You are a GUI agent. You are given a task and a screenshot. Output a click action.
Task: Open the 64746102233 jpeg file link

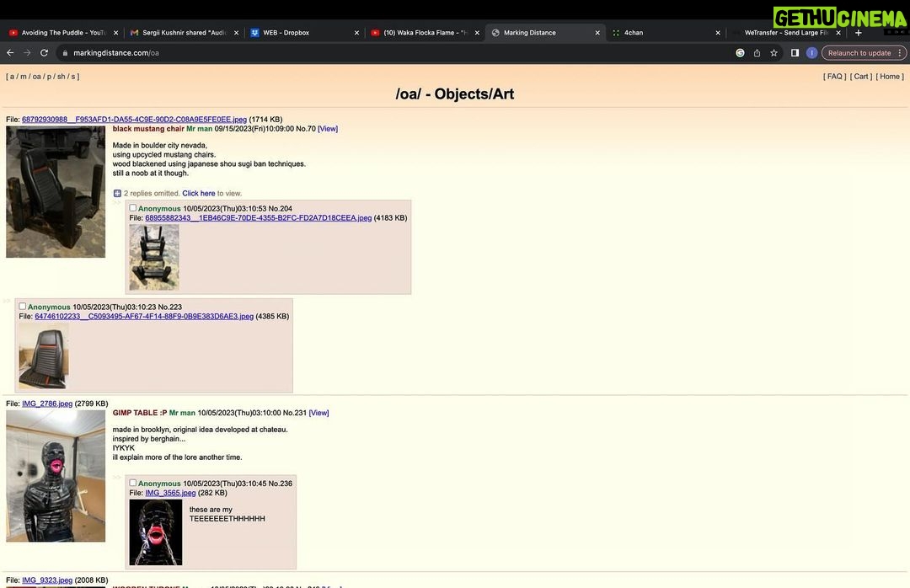click(144, 317)
